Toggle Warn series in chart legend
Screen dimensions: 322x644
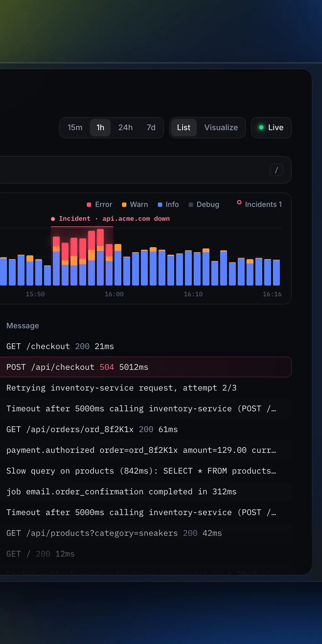135,204
